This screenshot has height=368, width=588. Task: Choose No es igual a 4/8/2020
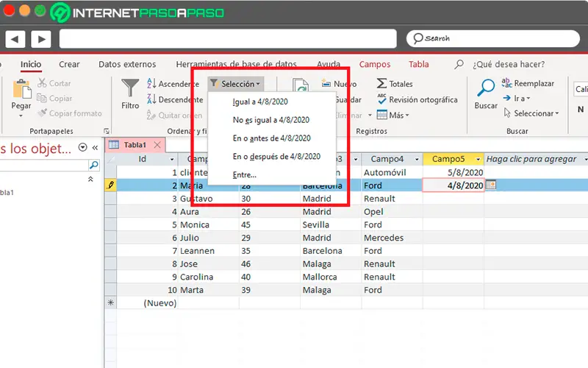point(271,120)
